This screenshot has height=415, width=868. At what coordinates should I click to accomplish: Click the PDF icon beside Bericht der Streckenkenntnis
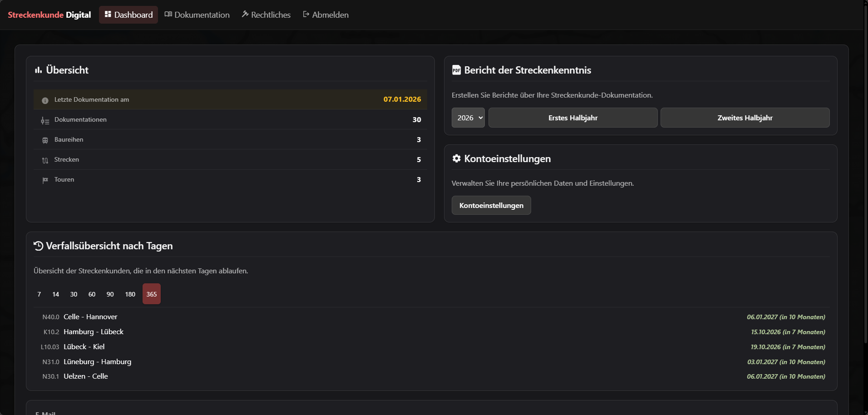456,70
